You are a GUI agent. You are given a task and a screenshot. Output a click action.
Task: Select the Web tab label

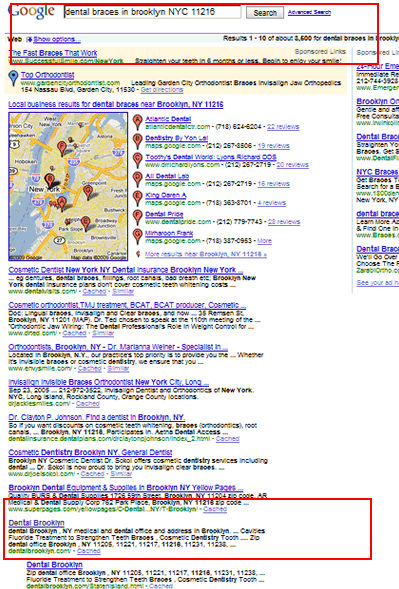tap(15, 39)
